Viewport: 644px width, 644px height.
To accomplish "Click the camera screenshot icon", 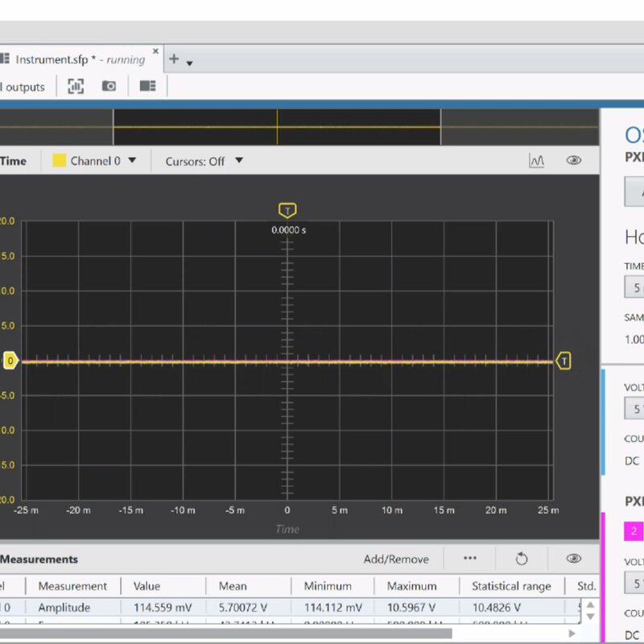I will [x=109, y=86].
